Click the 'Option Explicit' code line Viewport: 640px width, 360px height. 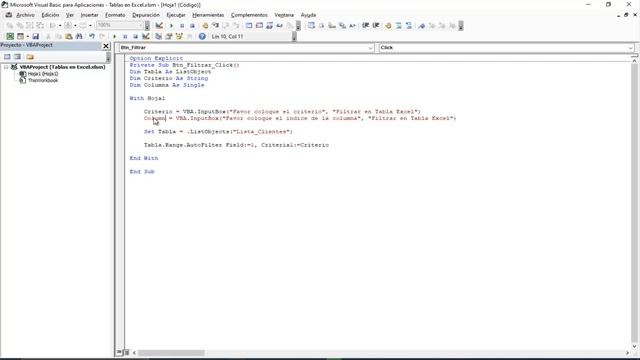[156, 58]
